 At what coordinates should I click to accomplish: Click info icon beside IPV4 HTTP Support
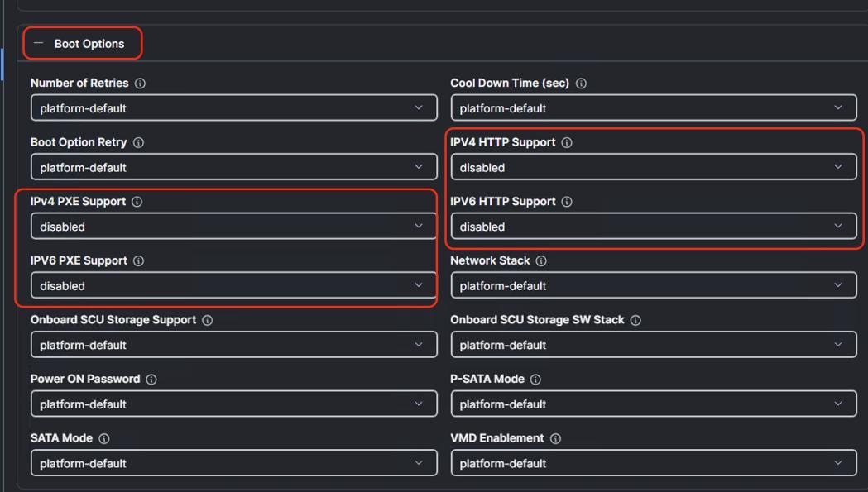[567, 142]
